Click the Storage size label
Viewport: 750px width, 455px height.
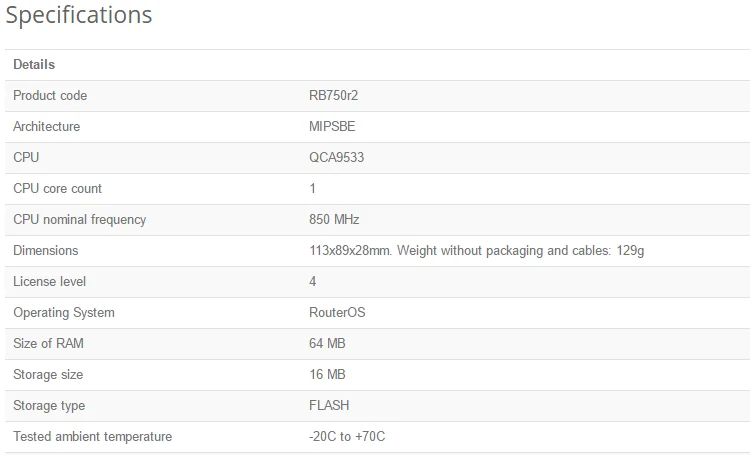[x=48, y=375]
